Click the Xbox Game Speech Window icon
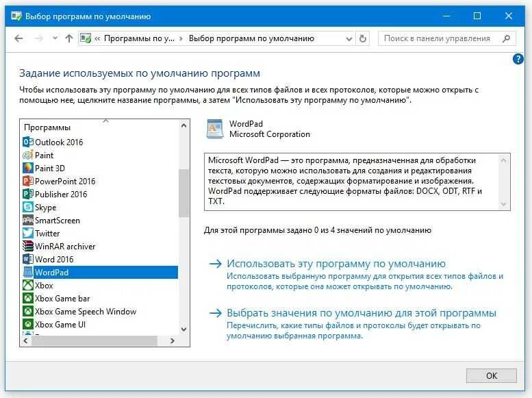The width and height of the screenshot is (532, 398). [28, 311]
